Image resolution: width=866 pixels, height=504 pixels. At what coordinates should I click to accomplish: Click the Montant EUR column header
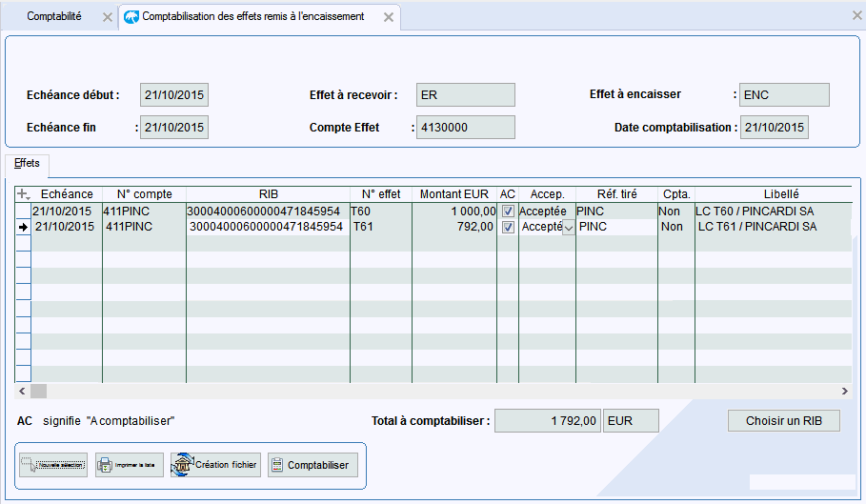tap(454, 194)
